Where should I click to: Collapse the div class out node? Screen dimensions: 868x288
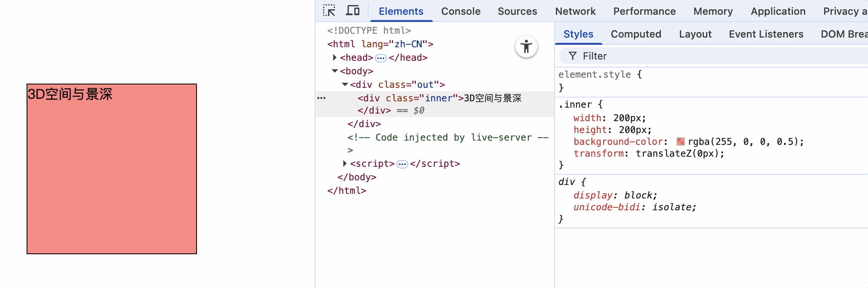pyautogui.click(x=345, y=84)
